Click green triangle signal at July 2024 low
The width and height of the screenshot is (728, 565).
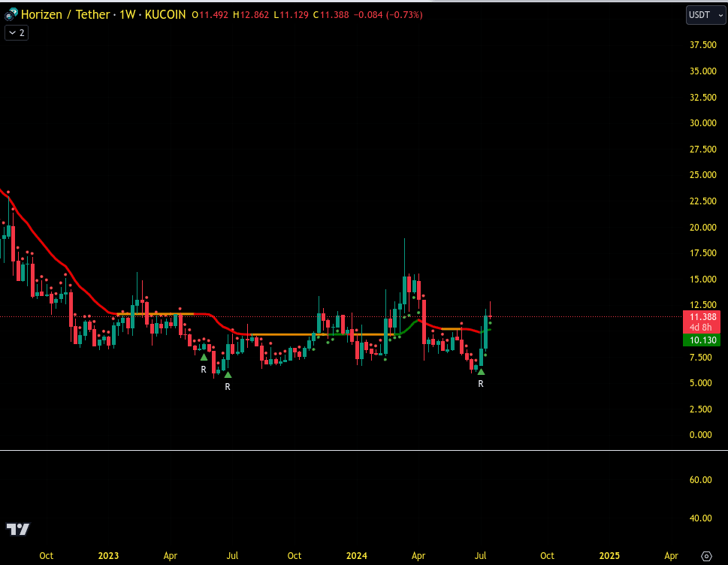(481, 372)
